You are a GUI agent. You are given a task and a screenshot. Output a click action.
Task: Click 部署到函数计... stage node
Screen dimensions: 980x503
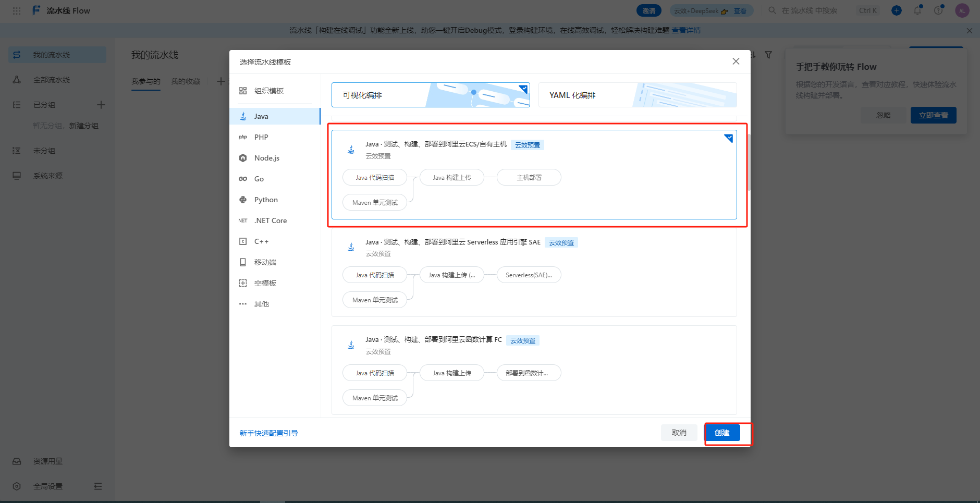[x=529, y=373]
